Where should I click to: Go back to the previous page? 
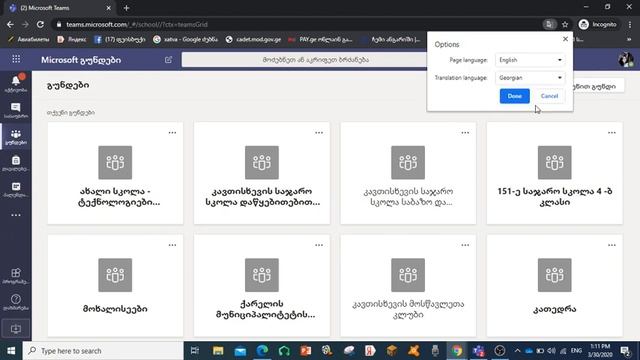coord(10,24)
